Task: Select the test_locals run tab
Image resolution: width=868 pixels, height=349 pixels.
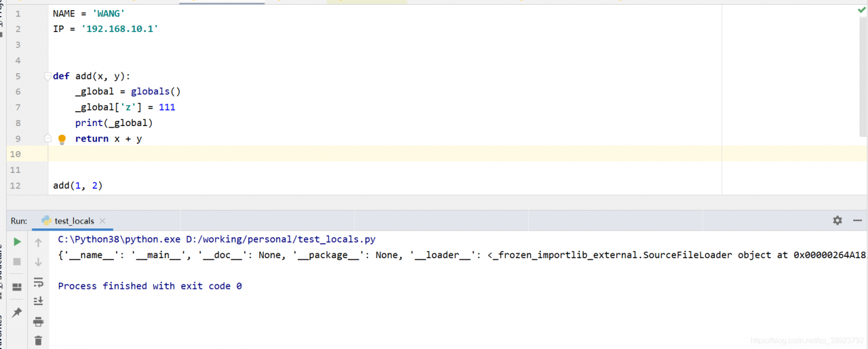Action: [x=73, y=221]
